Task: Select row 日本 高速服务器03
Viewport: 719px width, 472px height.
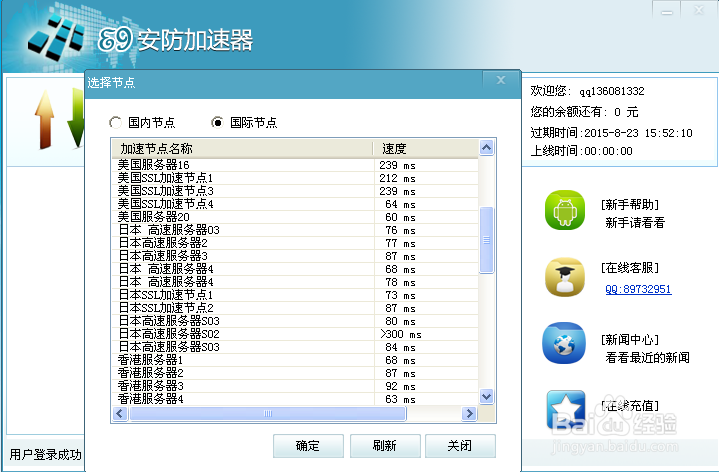Action: tap(295, 230)
